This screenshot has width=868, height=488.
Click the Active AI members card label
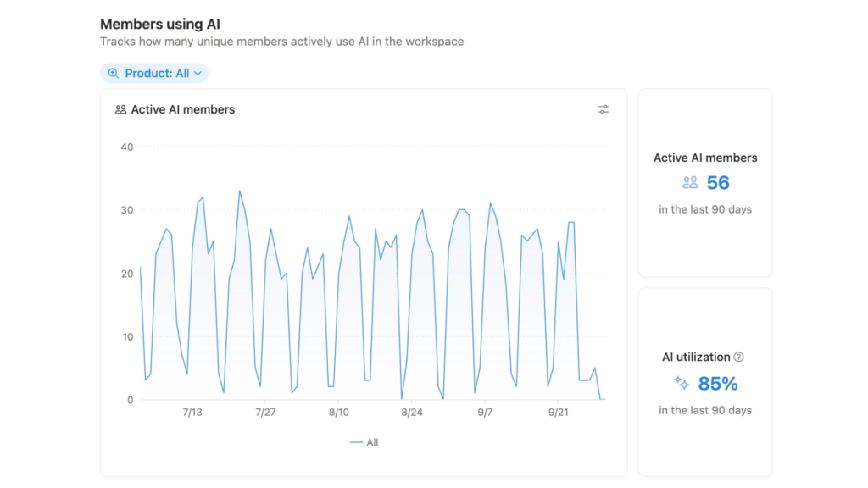(705, 158)
